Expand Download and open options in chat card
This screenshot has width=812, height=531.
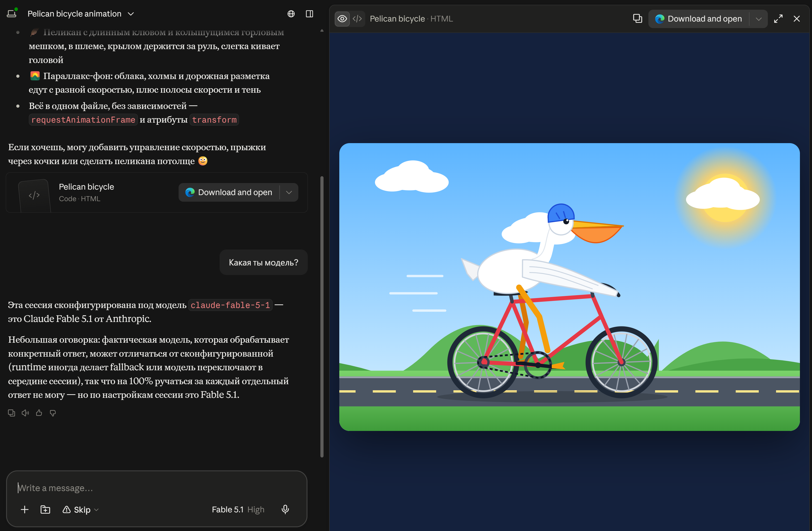click(x=289, y=192)
